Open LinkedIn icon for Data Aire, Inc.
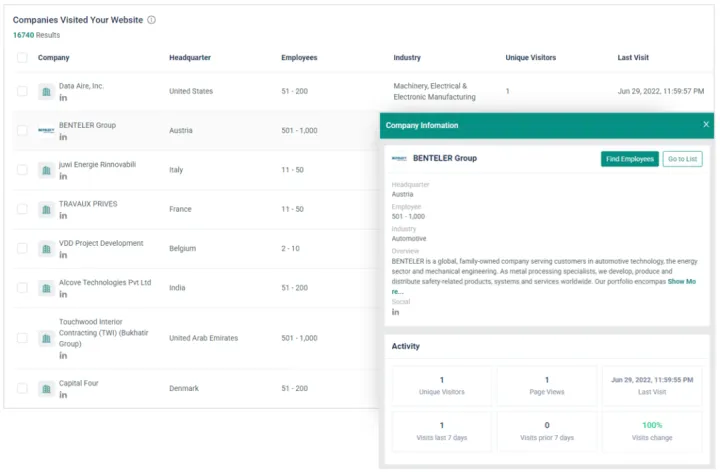Viewport: 720px width, 473px height. (63, 98)
